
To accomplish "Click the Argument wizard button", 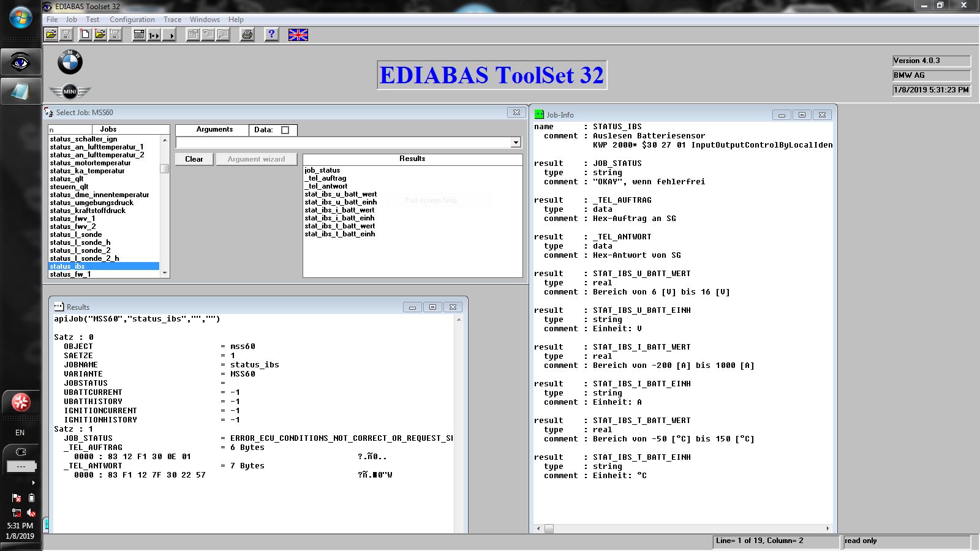I will pyautogui.click(x=257, y=159).
